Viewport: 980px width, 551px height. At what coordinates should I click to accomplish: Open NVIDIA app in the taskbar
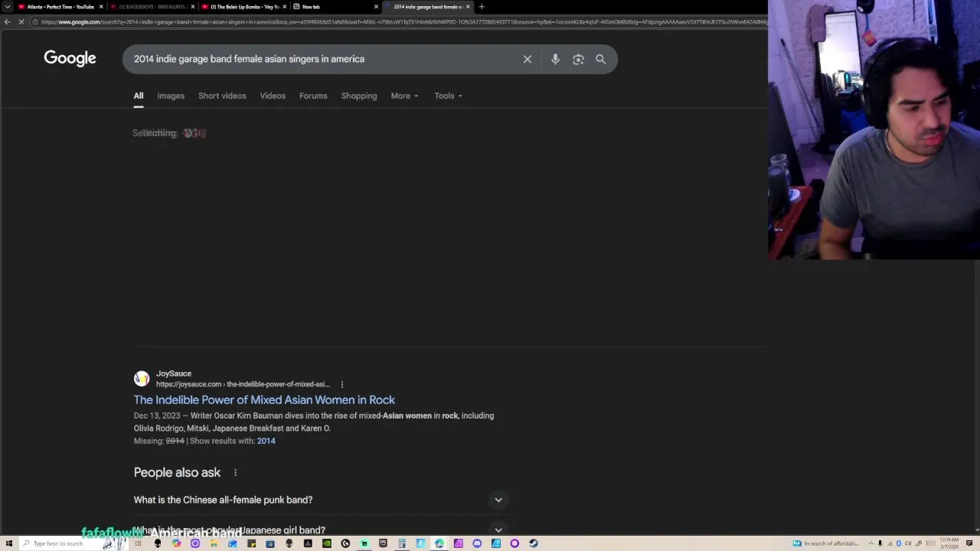coord(327,543)
